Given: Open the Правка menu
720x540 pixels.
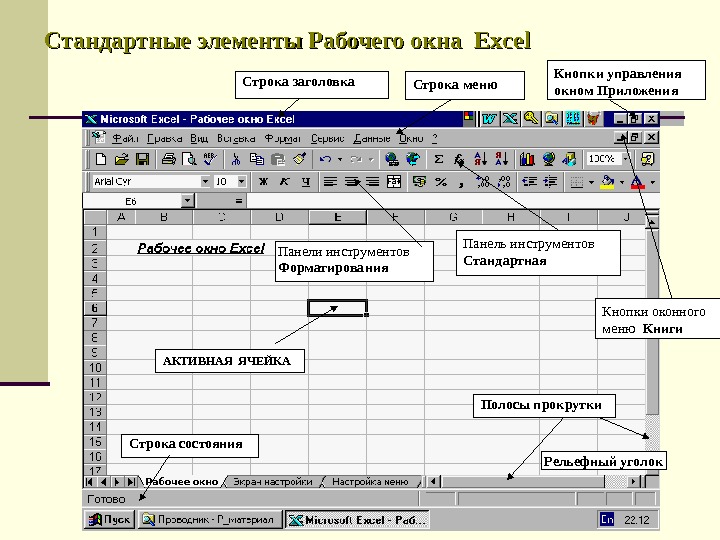Looking at the screenshot, I should (164, 138).
